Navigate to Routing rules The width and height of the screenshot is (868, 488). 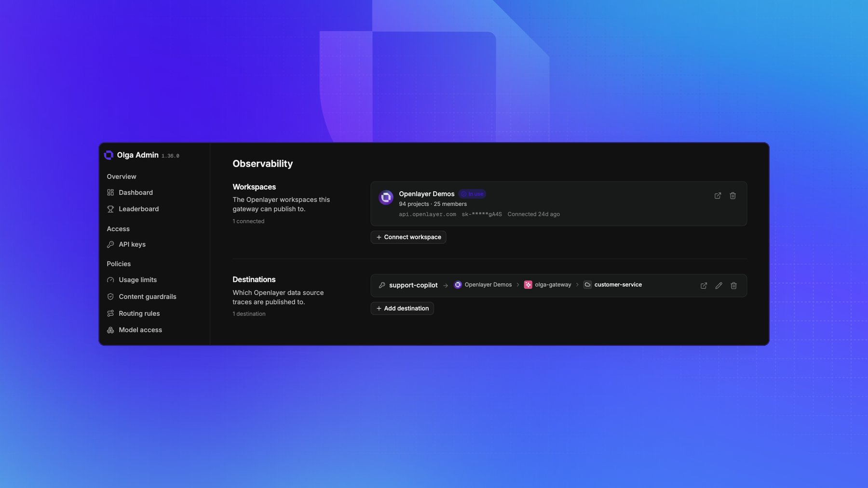click(x=134, y=314)
